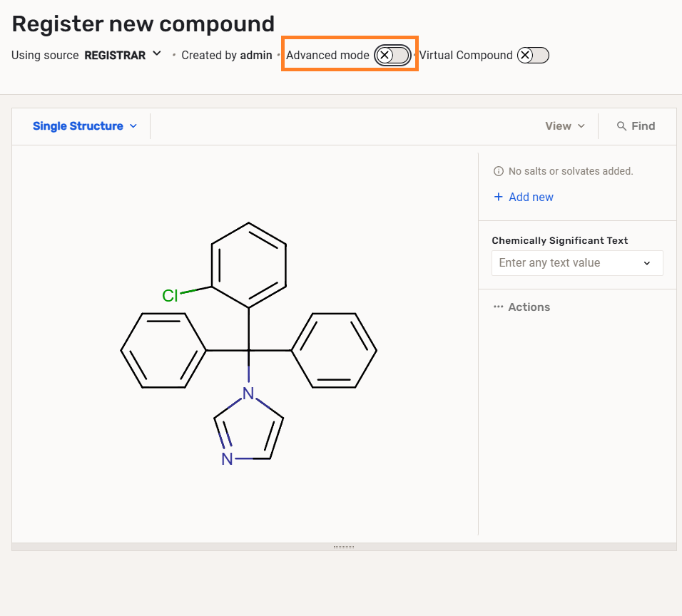
Task: Select the left phenyl ring
Action: [x=163, y=350]
